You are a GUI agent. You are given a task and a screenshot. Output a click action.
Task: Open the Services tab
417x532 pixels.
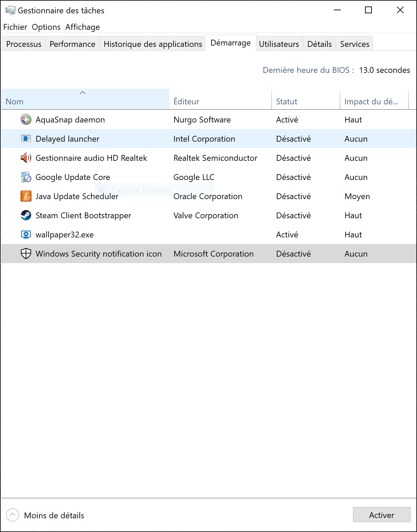(354, 44)
